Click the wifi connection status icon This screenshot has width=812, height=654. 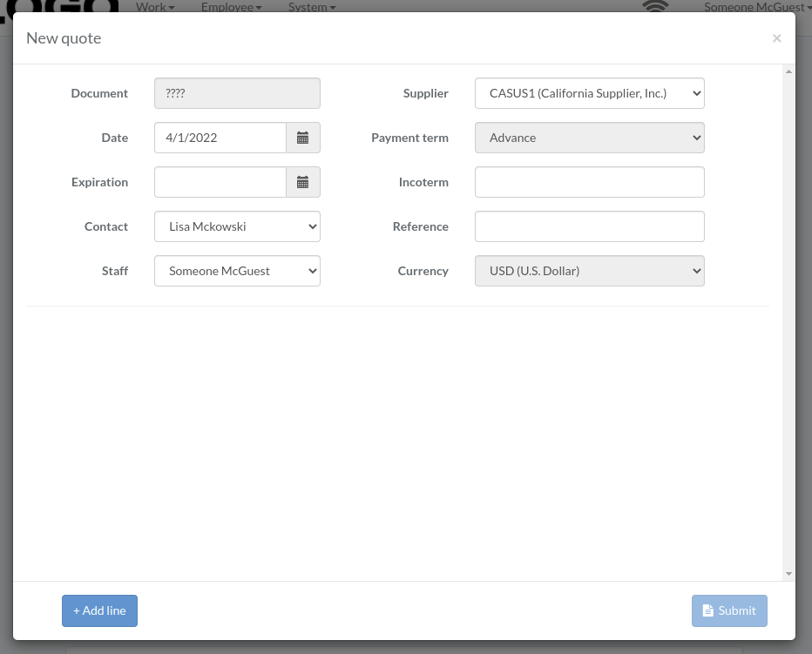(655, 6)
